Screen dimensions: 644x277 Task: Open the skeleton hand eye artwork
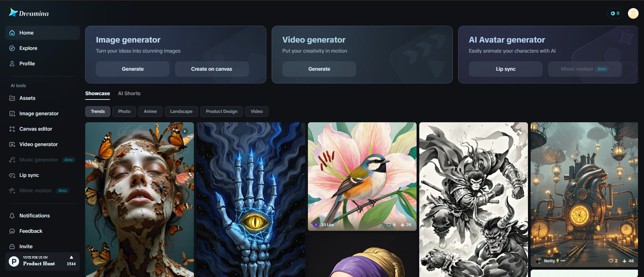click(x=251, y=200)
